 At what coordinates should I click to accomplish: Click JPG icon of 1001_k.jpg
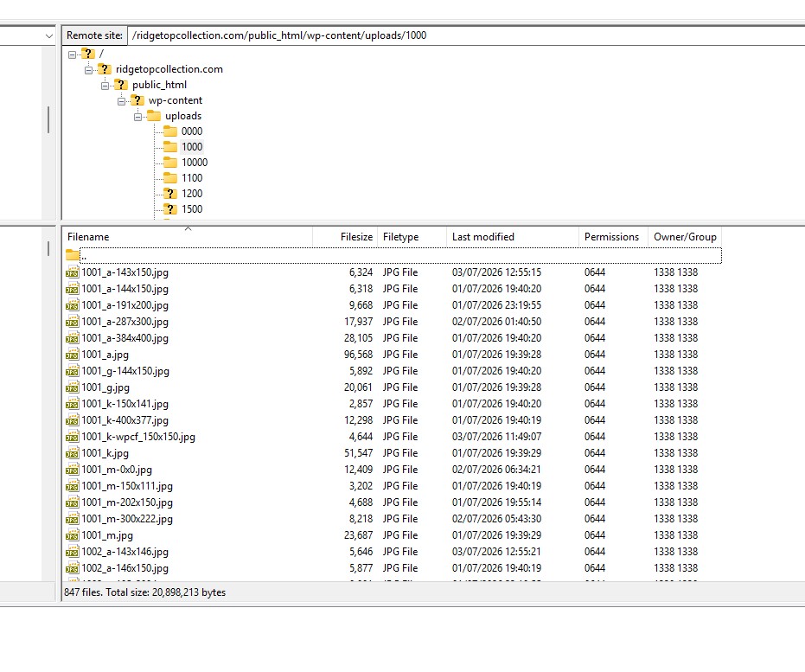pyautogui.click(x=73, y=453)
